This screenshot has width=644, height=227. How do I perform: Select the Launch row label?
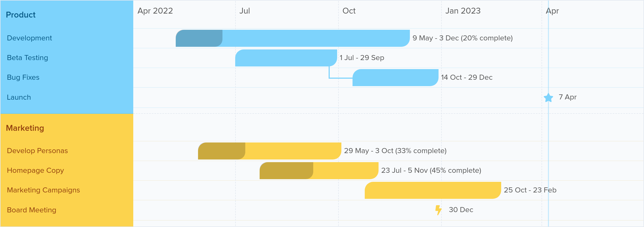coord(19,97)
